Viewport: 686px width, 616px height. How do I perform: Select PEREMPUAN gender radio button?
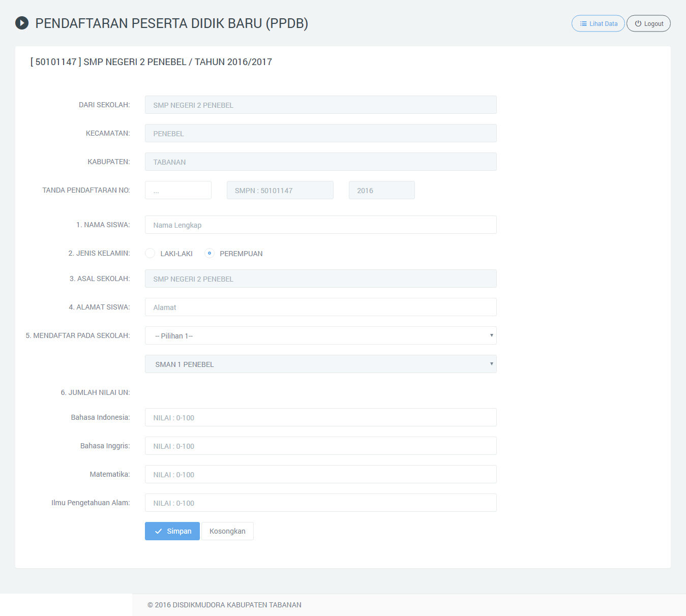[x=210, y=253]
